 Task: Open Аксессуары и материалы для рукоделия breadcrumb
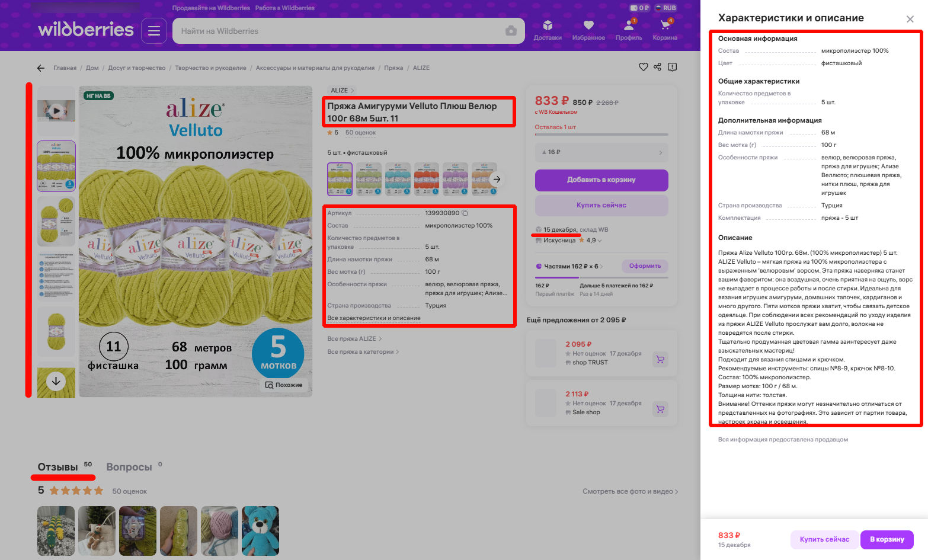click(x=315, y=68)
